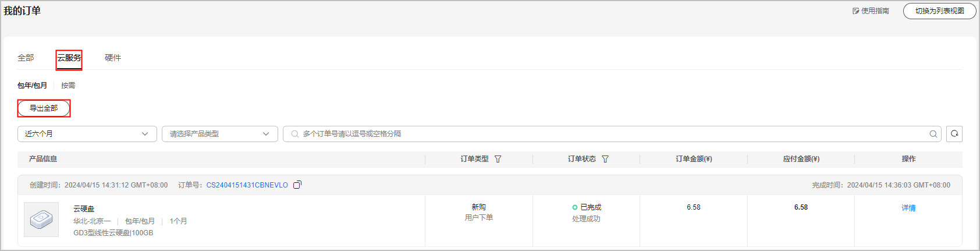Screen dimensions: 980x251
Task: Switch to the 按需 billing tab
Action: [x=68, y=85]
